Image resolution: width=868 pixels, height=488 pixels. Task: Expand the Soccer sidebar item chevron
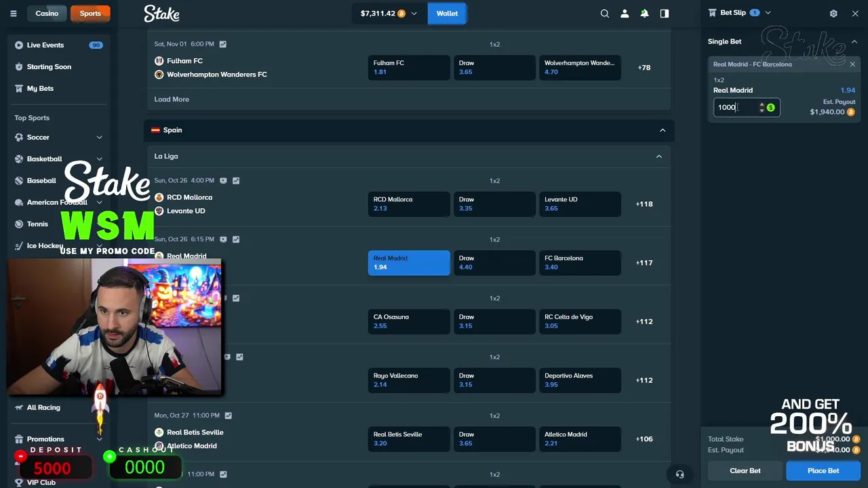pos(99,138)
